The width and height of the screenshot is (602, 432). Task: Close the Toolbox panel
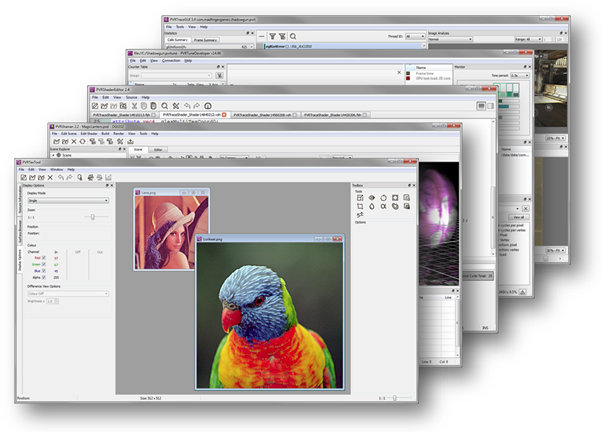click(414, 185)
